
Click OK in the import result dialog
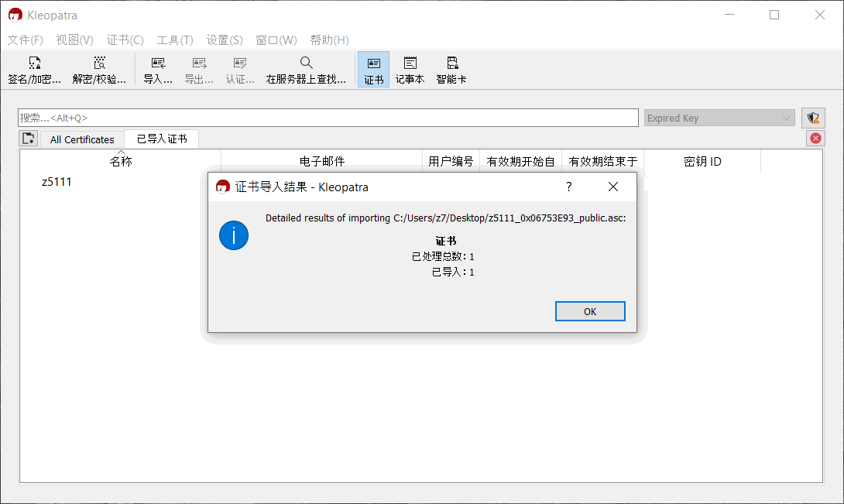click(x=590, y=311)
